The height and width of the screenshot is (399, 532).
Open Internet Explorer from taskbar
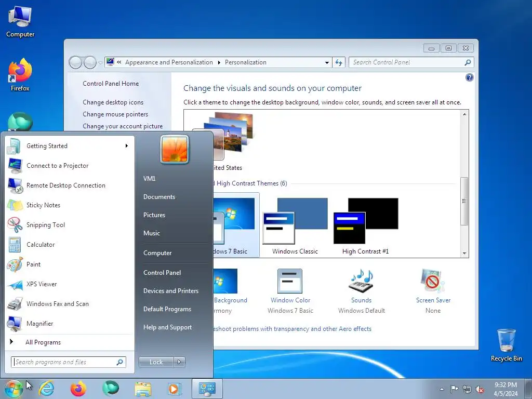click(x=46, y=389)
